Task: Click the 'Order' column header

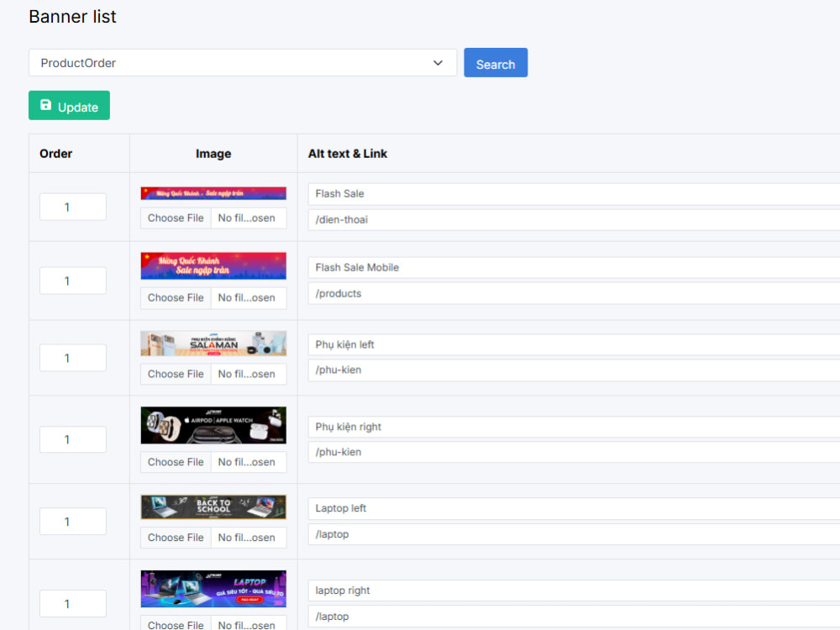Action: (x=55, y=154)
